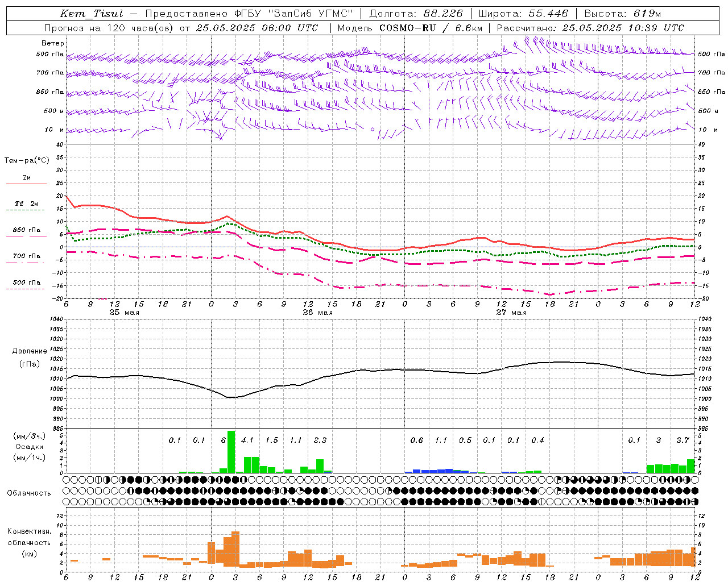Click the 1.5 precipitation amount value
Screen dimensions: 728x582
click(x=272, y=440)
